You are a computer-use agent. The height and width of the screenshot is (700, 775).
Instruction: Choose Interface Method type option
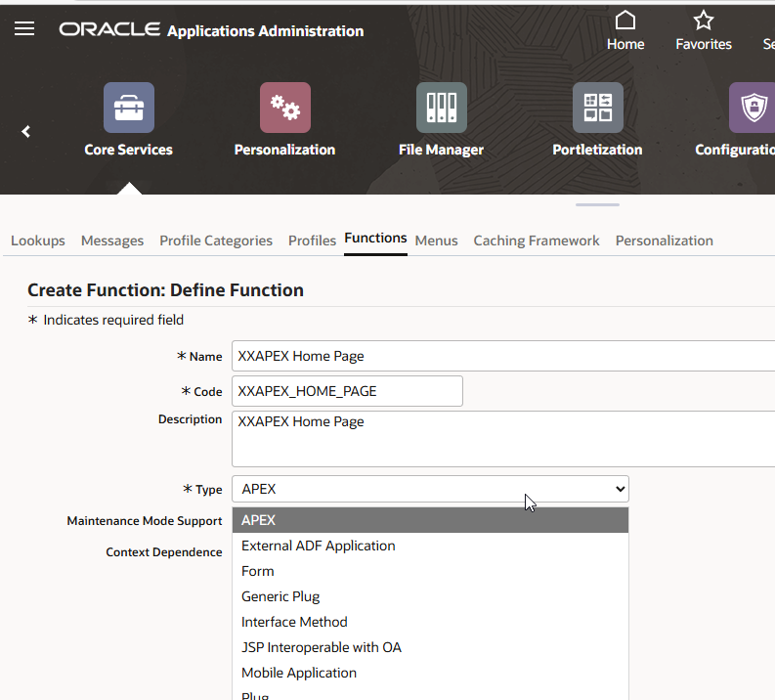click(x=430, y=622)
